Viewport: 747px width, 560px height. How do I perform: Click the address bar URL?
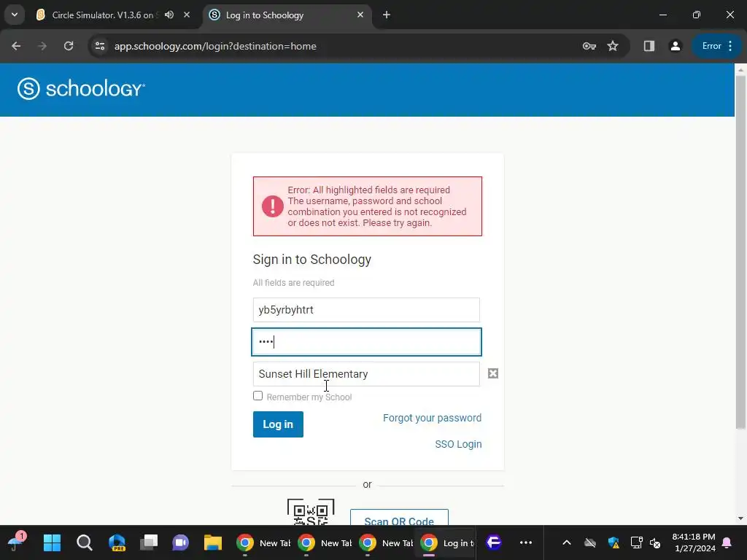point(215,46)
